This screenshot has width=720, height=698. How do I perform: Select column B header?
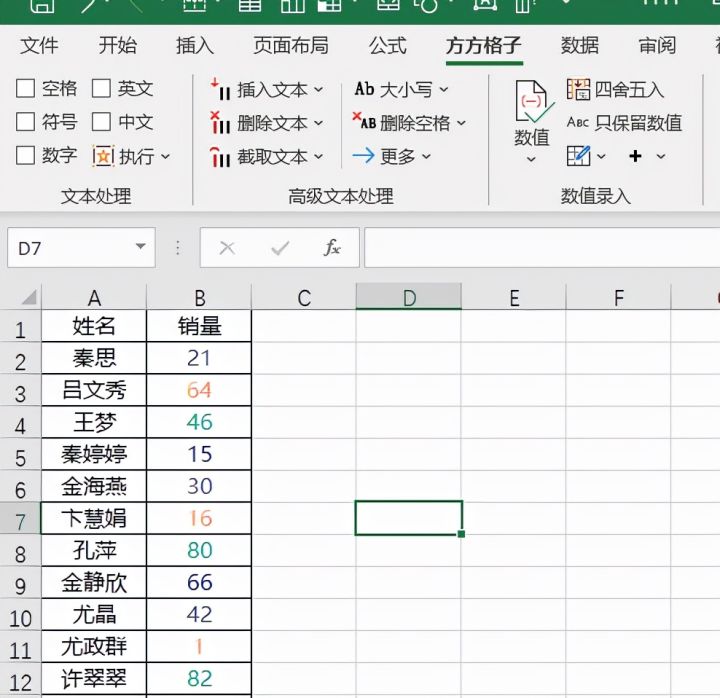click(x=199, y=298)
